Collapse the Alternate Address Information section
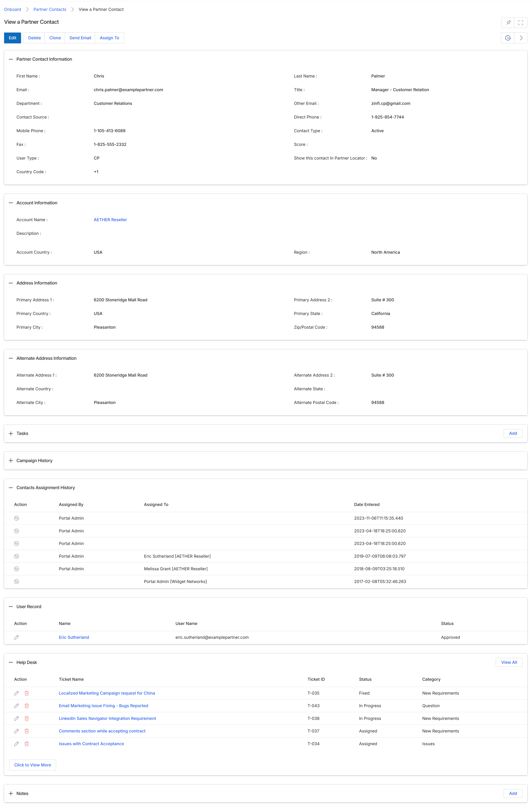Screen dimensions: 532x809 coord(11,358)
